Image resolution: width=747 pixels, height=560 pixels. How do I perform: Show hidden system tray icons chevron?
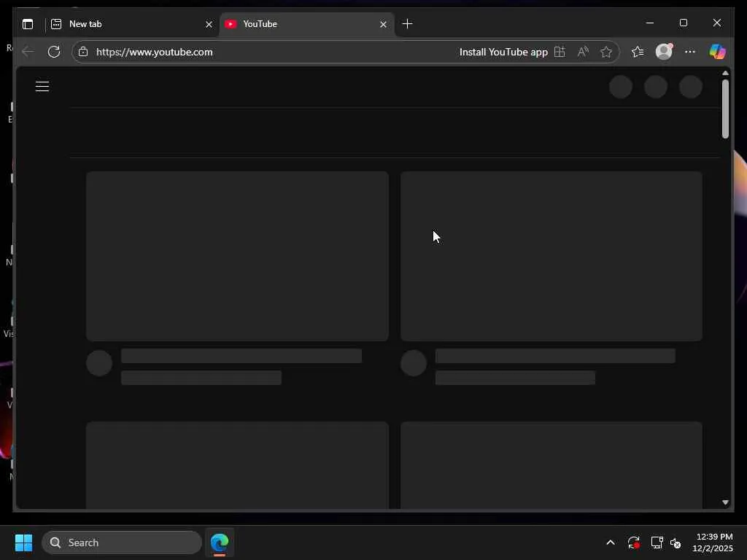pyautogui.click(x=611, y=542)
